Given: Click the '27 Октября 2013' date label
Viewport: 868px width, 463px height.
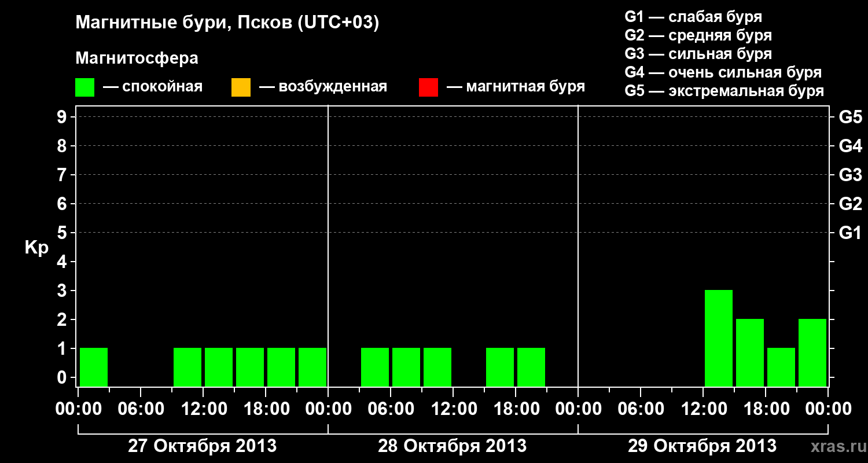Looking at the screenshot, I should (202, 446).
